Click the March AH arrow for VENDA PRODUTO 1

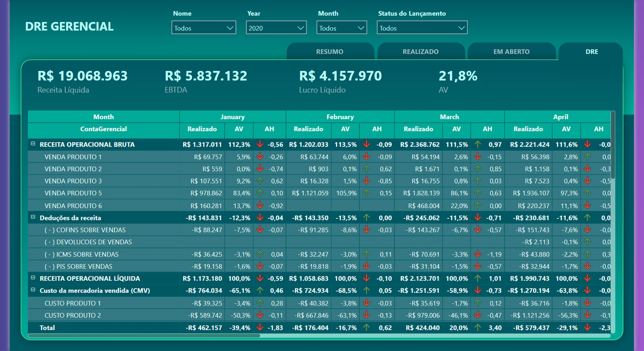[x=477, y=156]
